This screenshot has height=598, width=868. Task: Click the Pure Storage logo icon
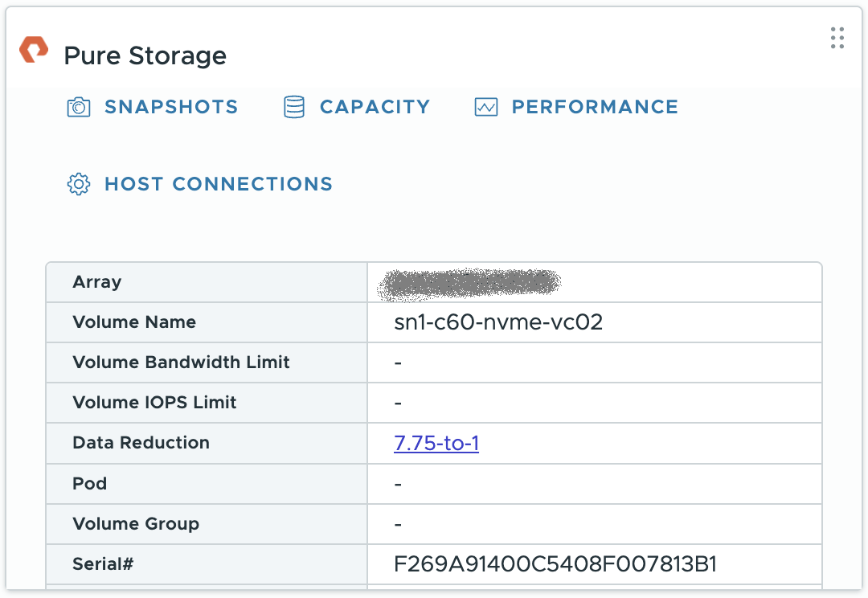pos(32,50)
